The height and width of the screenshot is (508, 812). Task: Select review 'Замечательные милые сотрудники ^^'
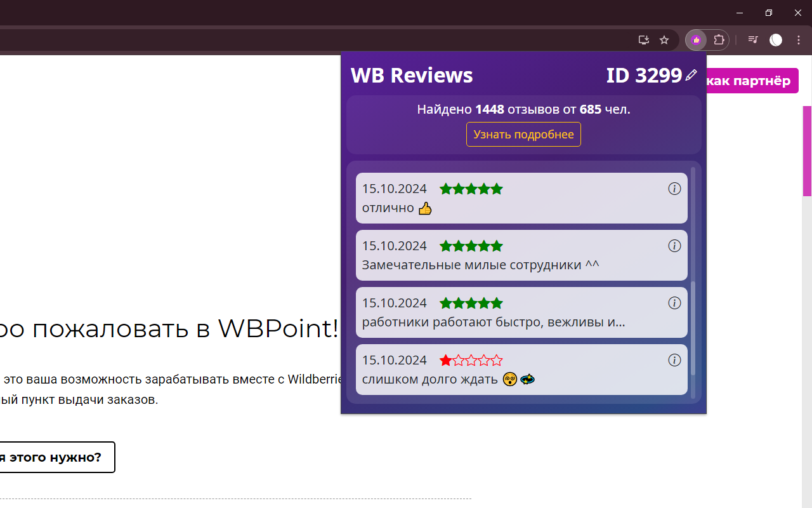(x=480, y=265)
